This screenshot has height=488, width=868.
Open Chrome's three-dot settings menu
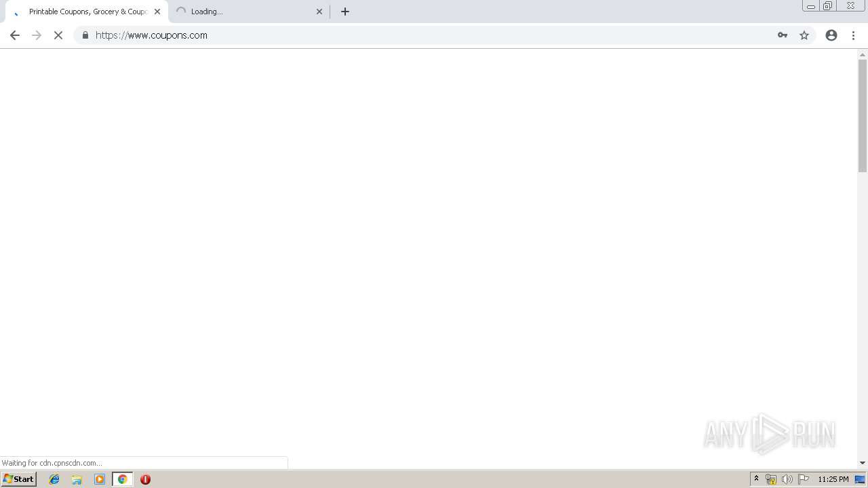[x=853, y=35]
